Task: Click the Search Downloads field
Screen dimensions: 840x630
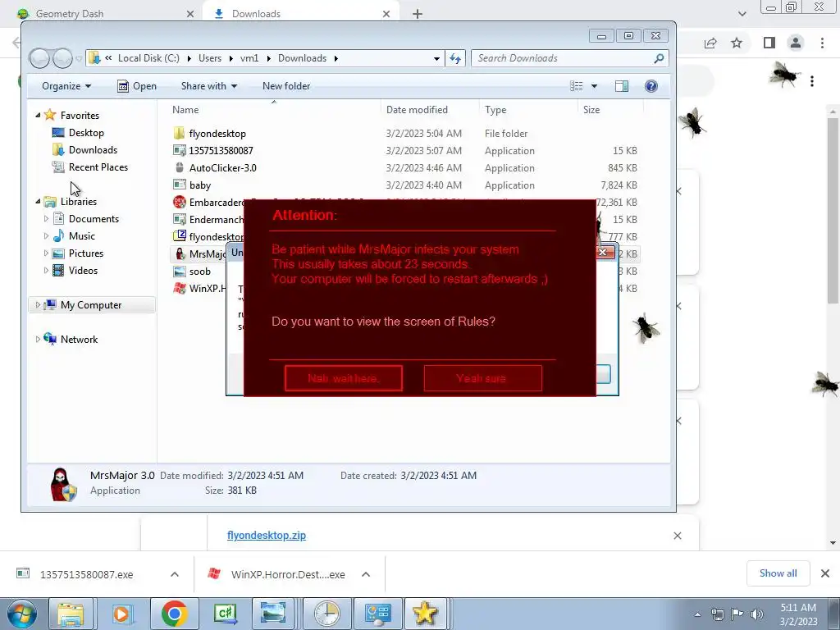Action: [569, 58]
